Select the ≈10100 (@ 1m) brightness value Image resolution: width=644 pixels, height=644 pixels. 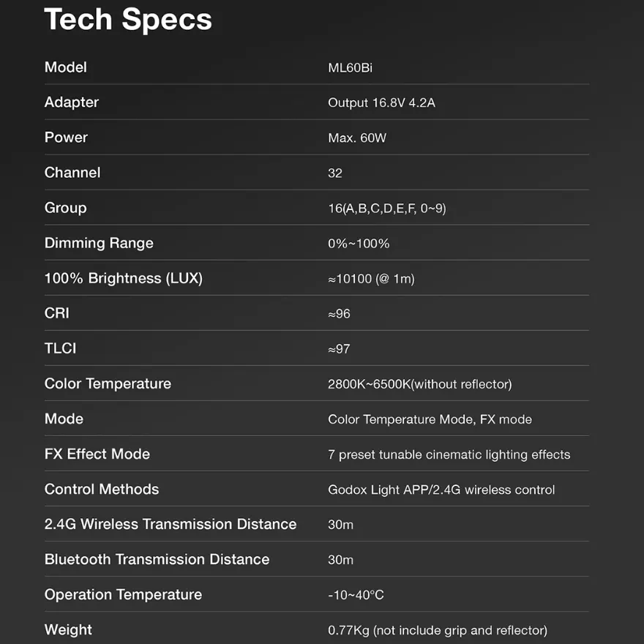(x=371, y=279)
